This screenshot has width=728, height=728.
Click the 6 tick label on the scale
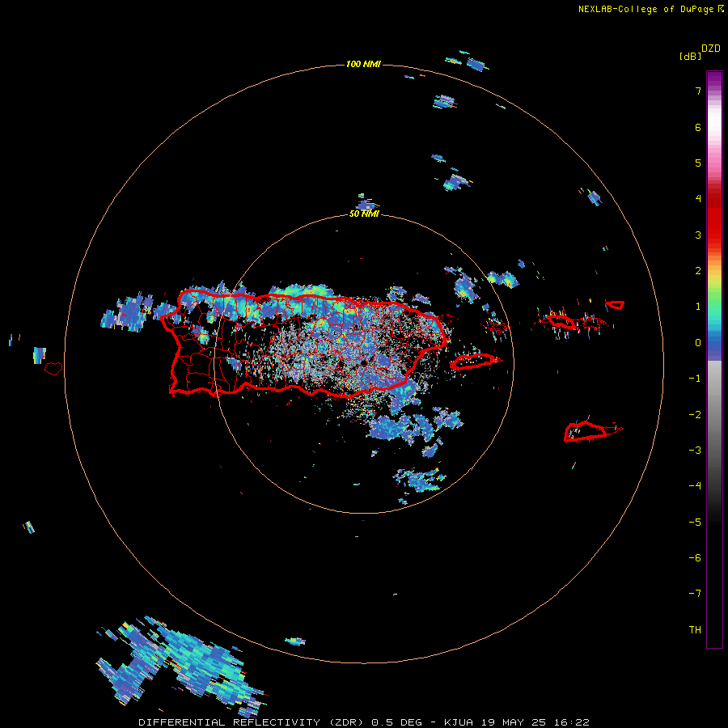[x=698, y=127]
